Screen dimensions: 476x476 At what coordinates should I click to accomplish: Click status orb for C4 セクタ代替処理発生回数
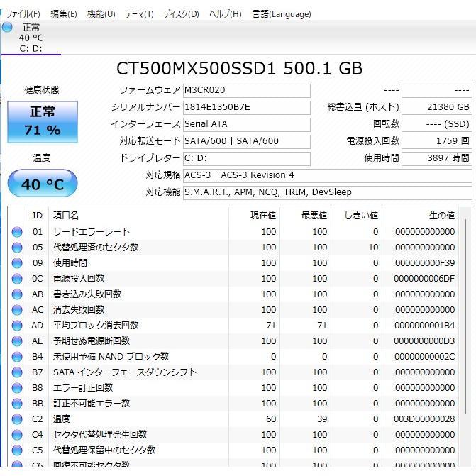pos(17,435)
